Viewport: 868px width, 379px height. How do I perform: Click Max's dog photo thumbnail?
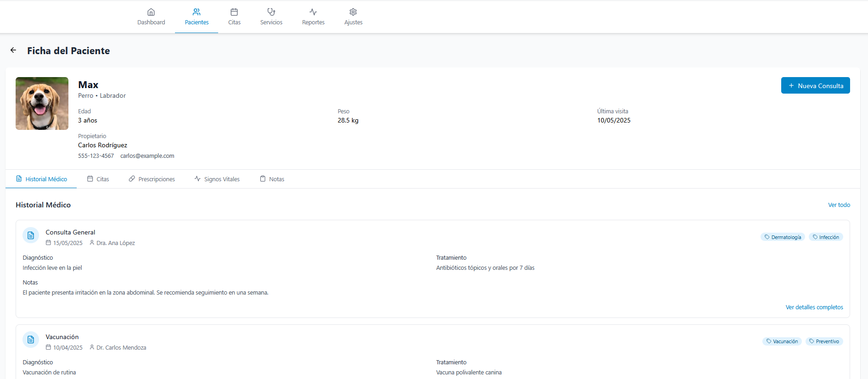pyautogui.click(x=42, y=103)
